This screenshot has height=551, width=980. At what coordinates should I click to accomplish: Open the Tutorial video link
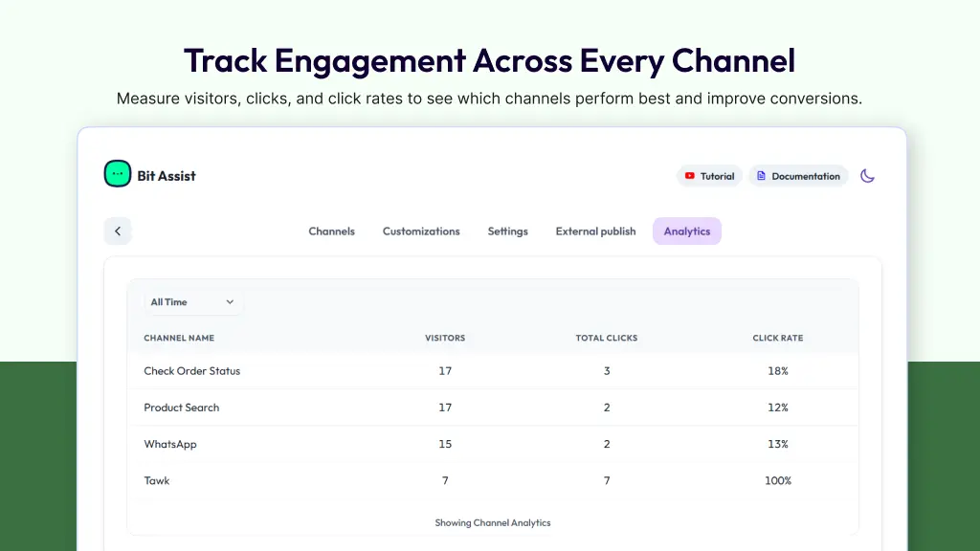tap(709, 176)
